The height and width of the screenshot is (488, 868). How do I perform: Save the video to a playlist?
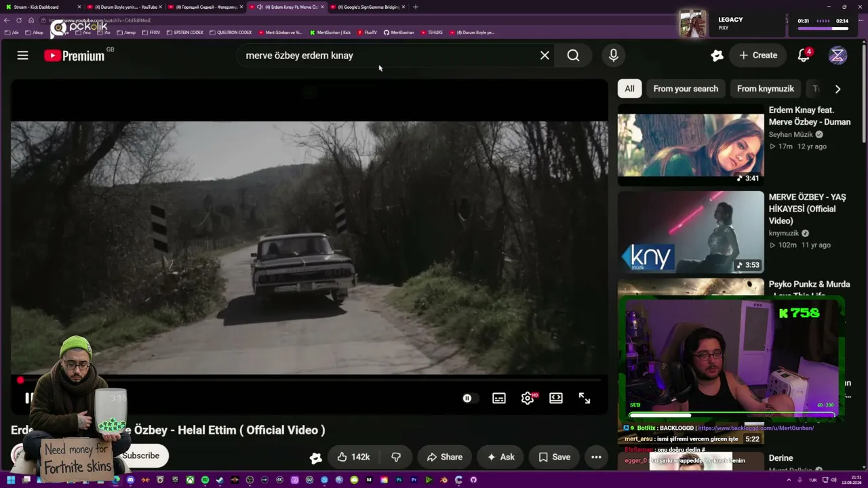coord(554,457)
